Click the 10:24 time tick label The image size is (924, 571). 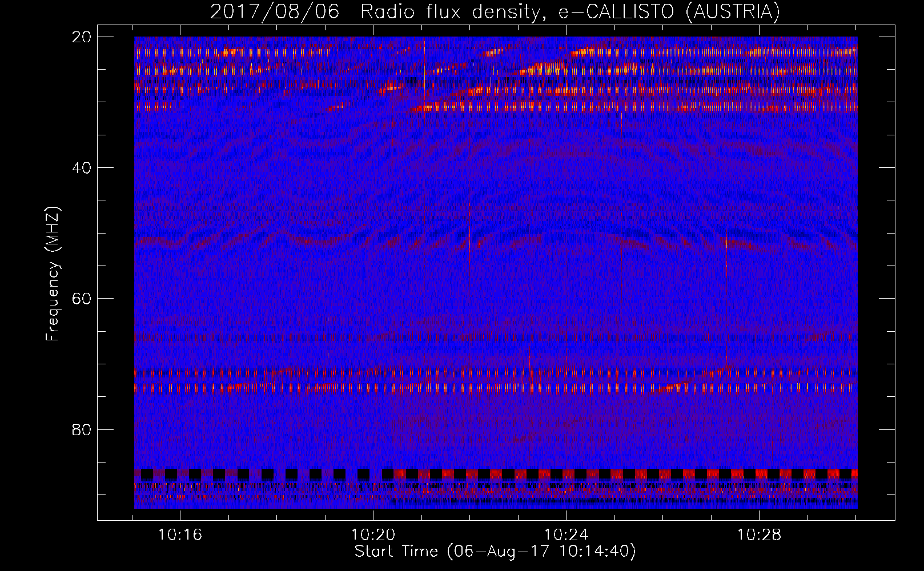point(566,535)
